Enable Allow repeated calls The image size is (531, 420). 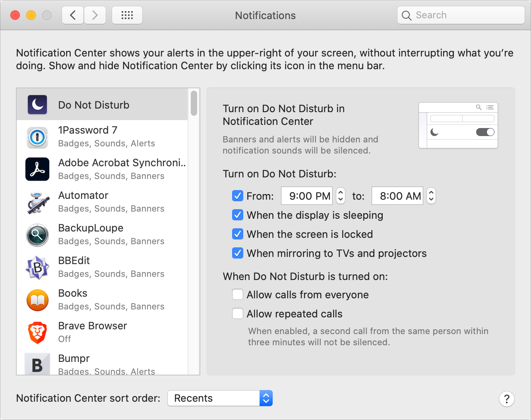pos(238,313)
